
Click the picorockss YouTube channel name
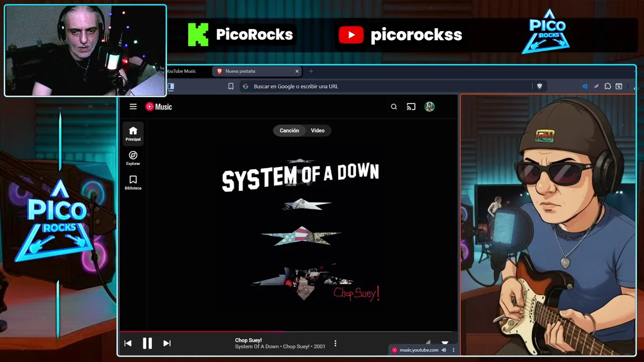416,35
